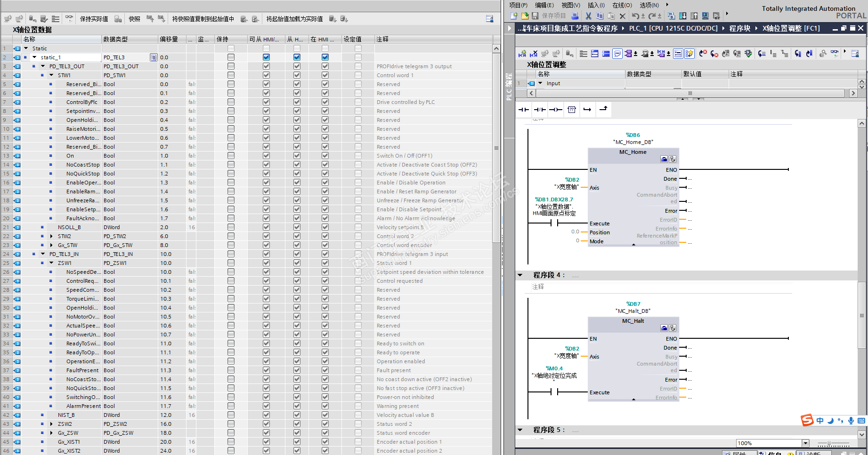
Task: Click the data block vertical scrollbar
Action: coord(496,147)
